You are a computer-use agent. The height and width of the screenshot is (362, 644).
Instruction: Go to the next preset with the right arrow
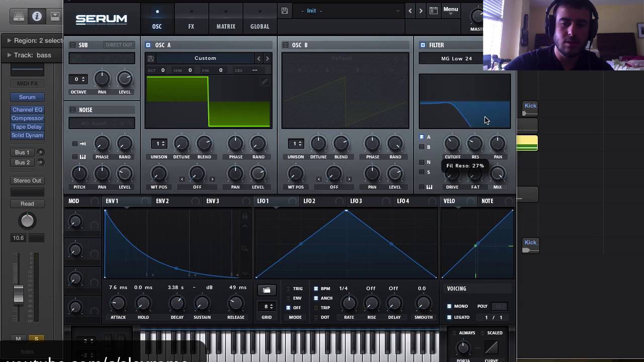pos(421,11)
